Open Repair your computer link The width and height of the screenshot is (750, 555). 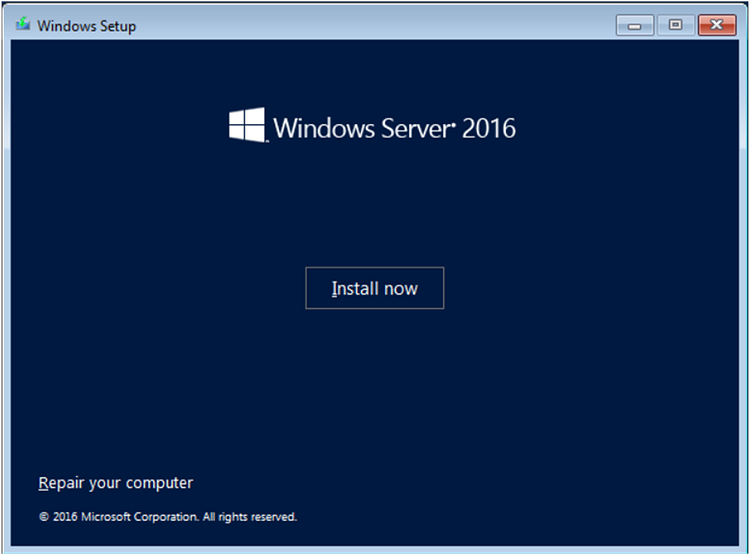(116, 483)
